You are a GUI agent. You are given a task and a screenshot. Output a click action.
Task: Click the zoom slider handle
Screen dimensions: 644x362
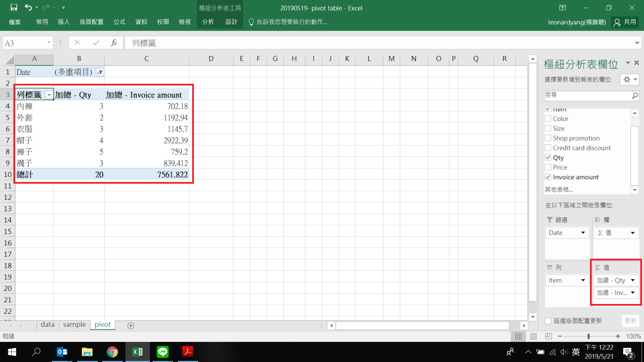coord(588,336)
